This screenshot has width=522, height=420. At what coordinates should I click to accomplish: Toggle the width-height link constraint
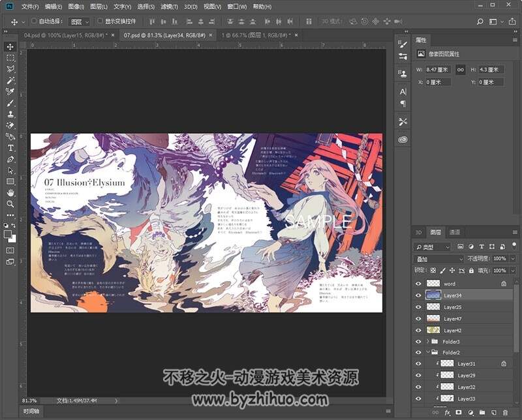click(461, 70)
